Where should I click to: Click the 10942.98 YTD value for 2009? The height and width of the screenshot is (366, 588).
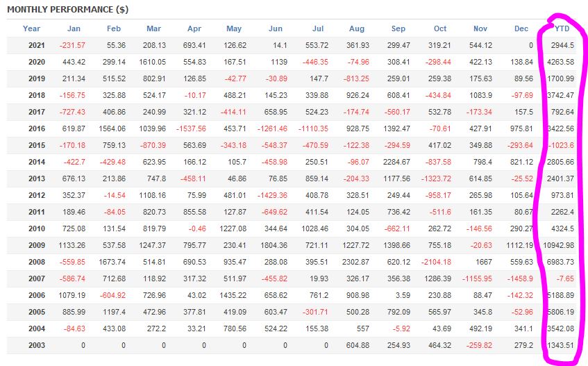(559, 245)
